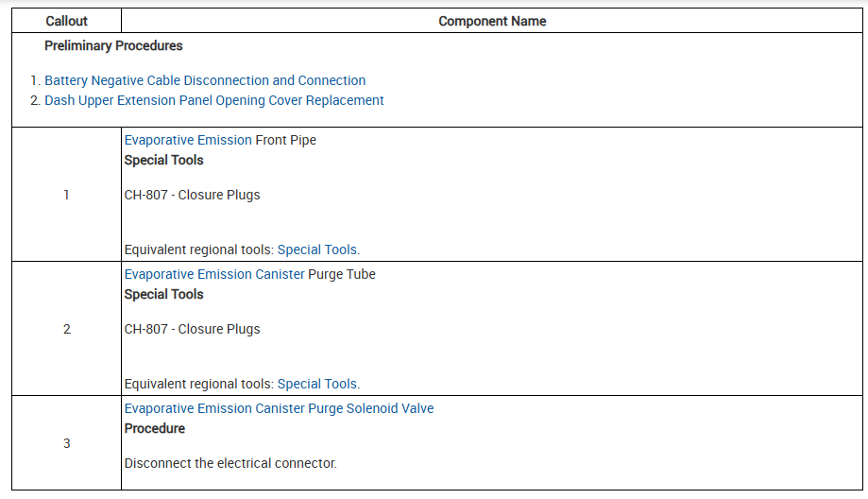Viewport: 868px width, 499px height.
Task: Select callout number 2 cell
Action: (x=66, y=329)
